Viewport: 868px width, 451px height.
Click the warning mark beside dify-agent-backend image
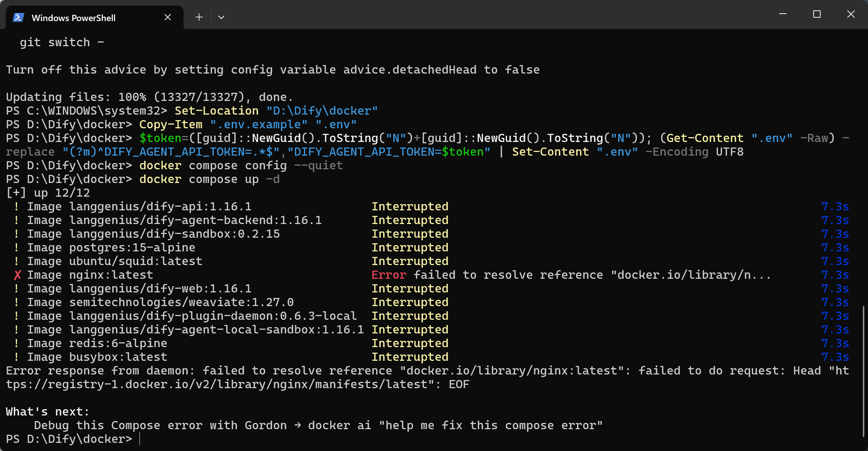click(16, 220)
